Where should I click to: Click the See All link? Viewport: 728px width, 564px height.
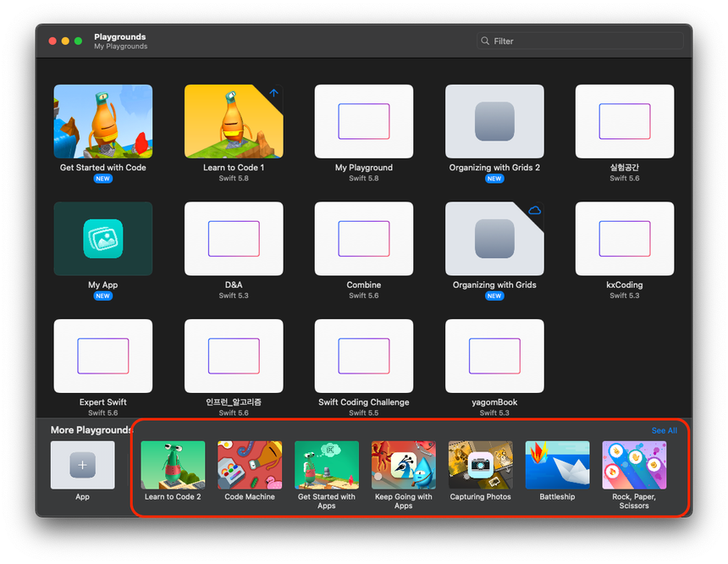point(664,431)
